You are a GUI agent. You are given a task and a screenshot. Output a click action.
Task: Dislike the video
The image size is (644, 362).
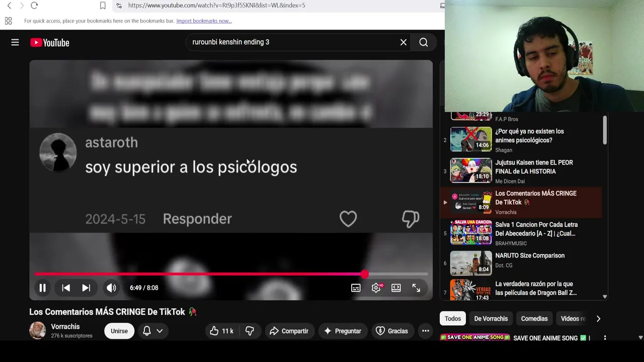coord(250,331)
